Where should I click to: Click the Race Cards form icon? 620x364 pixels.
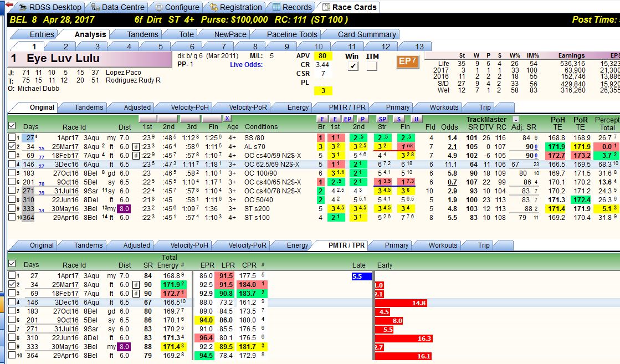(326, 7)
